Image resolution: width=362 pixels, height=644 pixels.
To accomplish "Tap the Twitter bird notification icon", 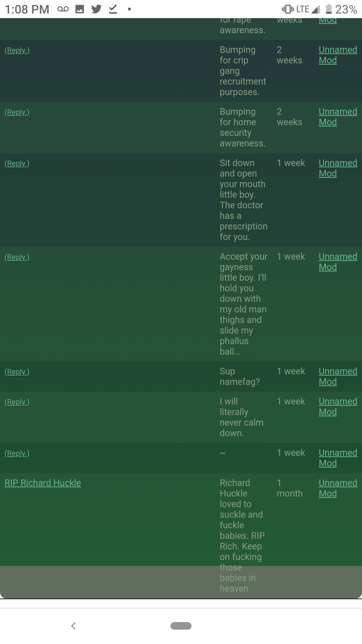I will tap(96, 9).
